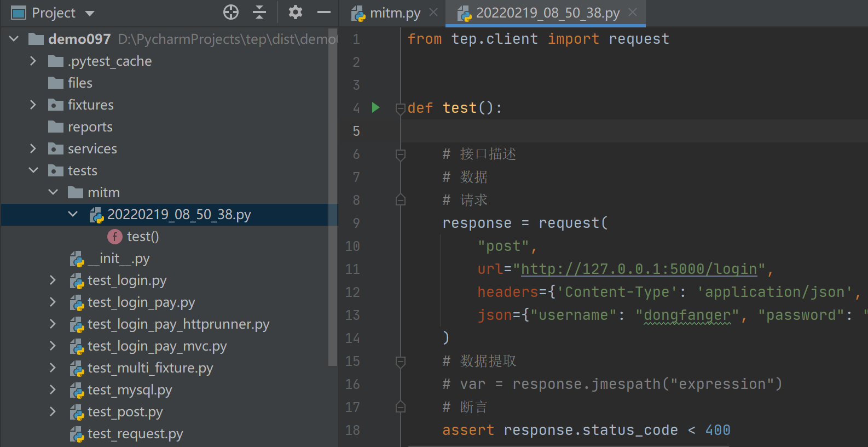Select the reports folder

[x=90, y=127]
